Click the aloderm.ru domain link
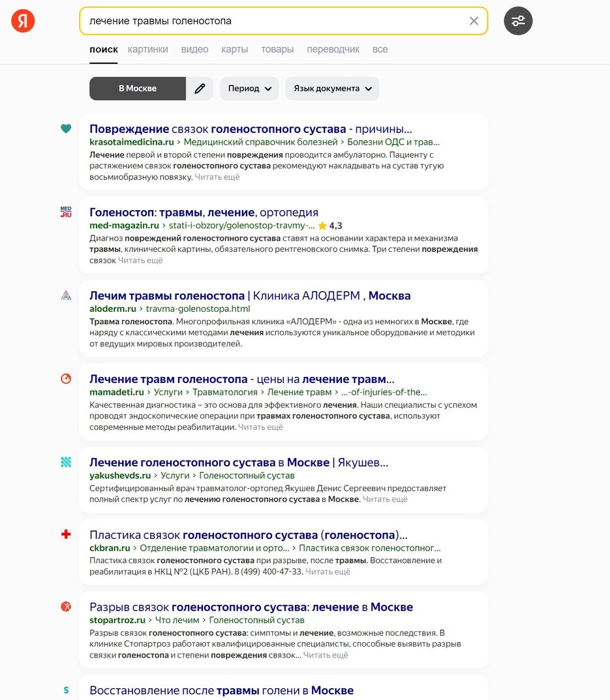 [x=112, y=309]
